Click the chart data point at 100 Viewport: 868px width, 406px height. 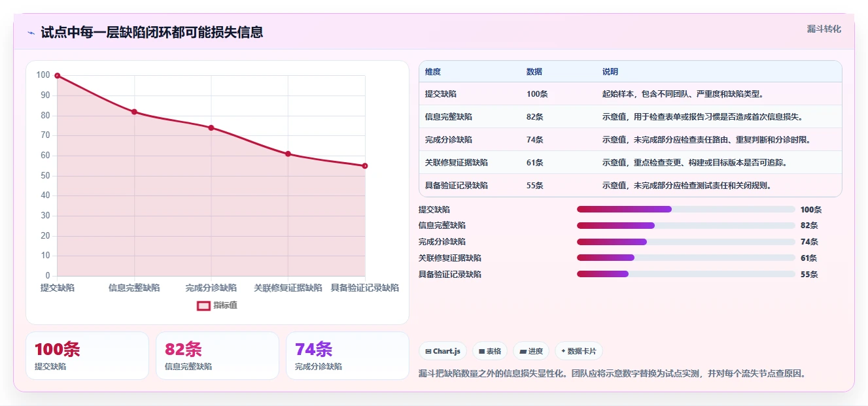point(58,76)
